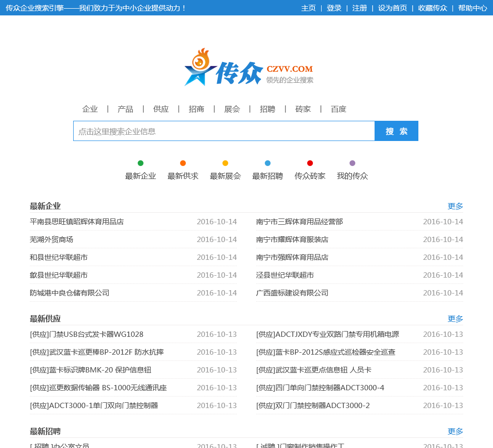Click the blue dot above 最新招聘

268,163
